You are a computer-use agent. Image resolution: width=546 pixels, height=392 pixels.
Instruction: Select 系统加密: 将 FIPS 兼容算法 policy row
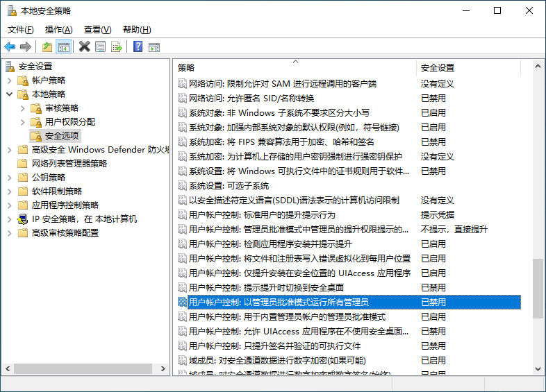tap(349, 142)
